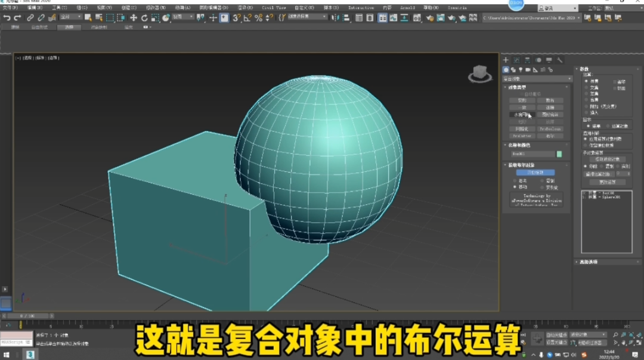Select the 并集 (Union) operation radio

tap(587, 81)
